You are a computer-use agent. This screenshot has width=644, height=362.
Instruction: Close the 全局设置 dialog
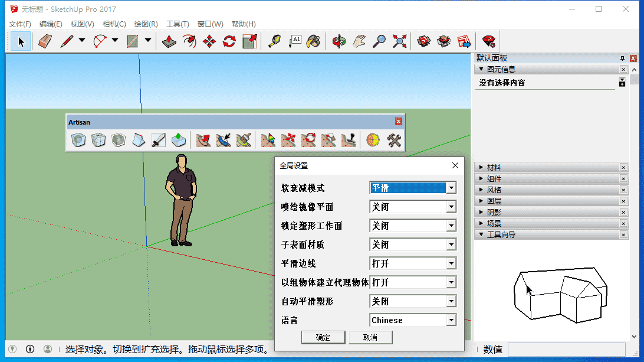pos(455,165)
